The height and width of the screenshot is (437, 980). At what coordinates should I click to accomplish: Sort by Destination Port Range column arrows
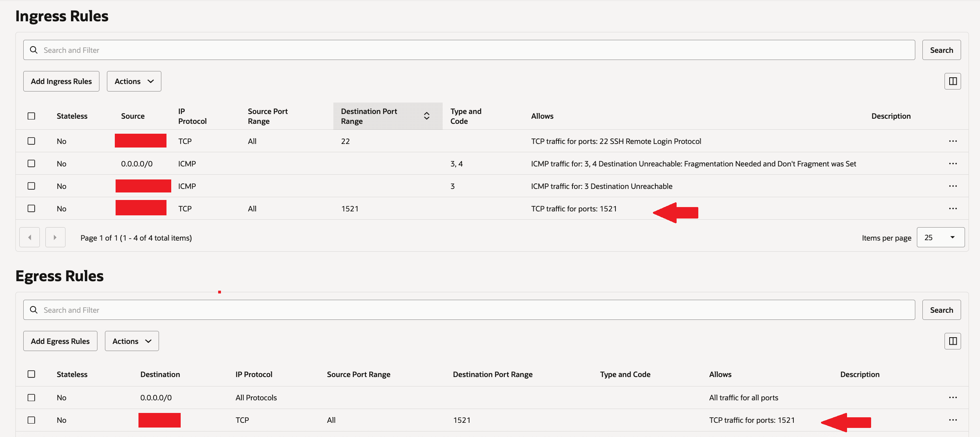pos(426,116)
